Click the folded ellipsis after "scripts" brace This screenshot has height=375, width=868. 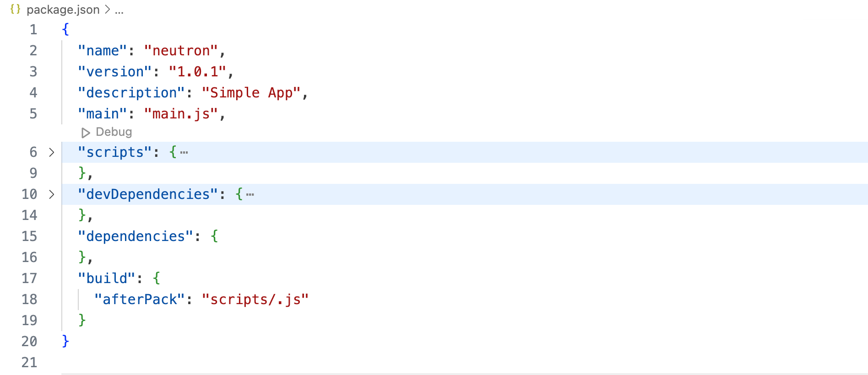(x=184, y=152)
